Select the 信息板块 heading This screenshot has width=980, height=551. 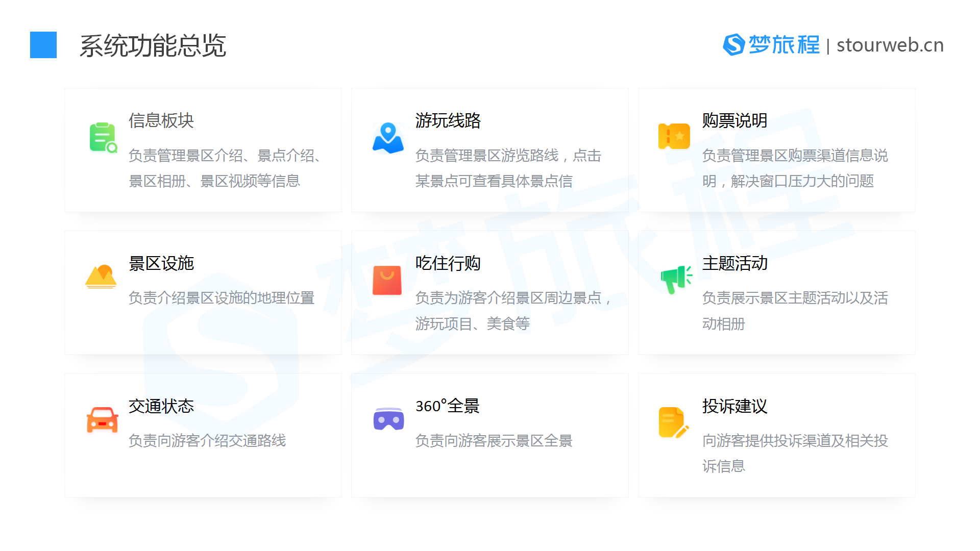161,120
